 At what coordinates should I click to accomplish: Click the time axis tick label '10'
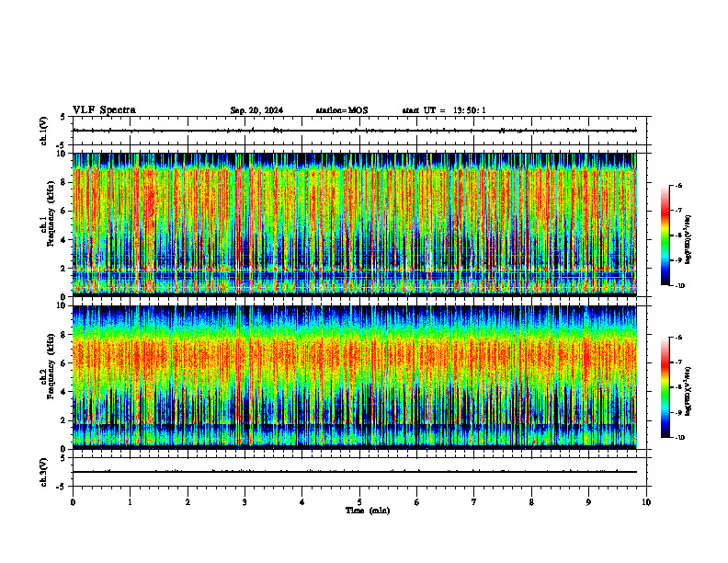[646, 502]
